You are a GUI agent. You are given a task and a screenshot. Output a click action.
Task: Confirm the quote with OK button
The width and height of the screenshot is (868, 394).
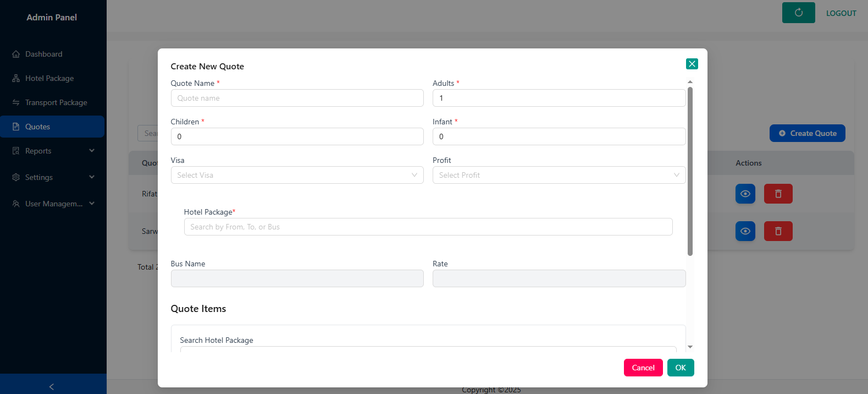680,368
